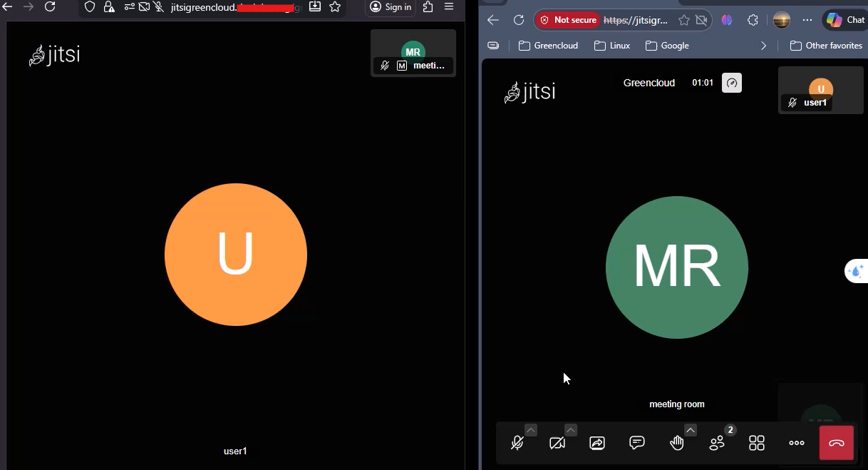Viewport: 868px width, 470px height.
Task: Click the Not secure site badge
Action: click(x=568, y=20)
